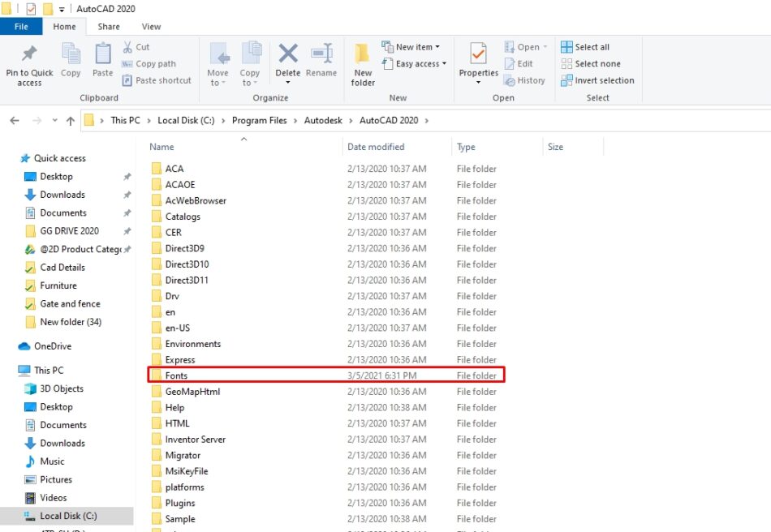The width and height of the screenshot is (771, 532).
Task: Click the Copy icon in Clipboard group
Action: pos(71,55)
